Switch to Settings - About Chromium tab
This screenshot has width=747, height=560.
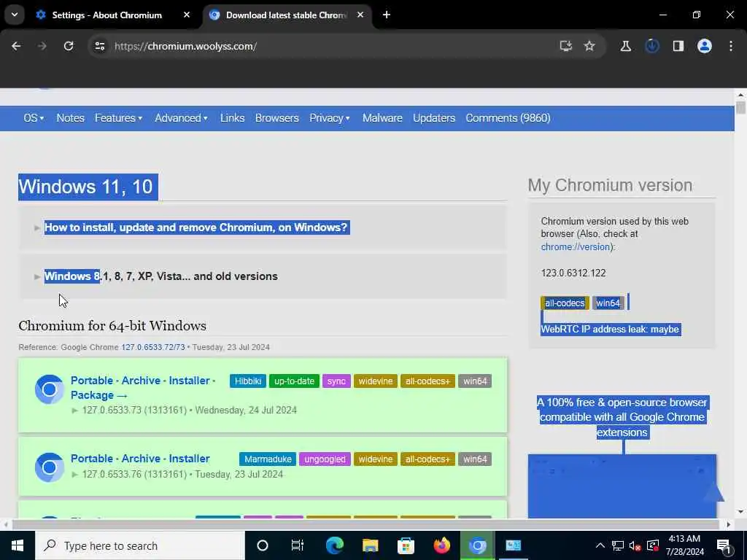pyautogui.click(x=107, y=15)
